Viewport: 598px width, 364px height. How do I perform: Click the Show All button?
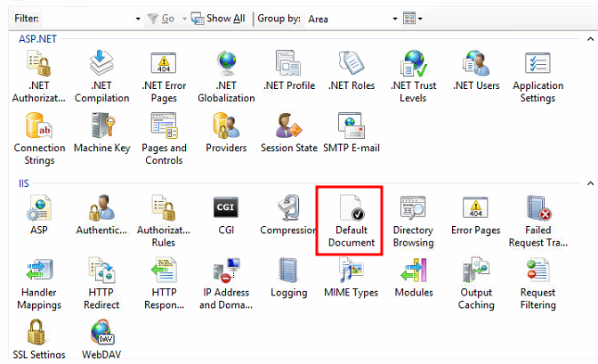pos(219,19)
